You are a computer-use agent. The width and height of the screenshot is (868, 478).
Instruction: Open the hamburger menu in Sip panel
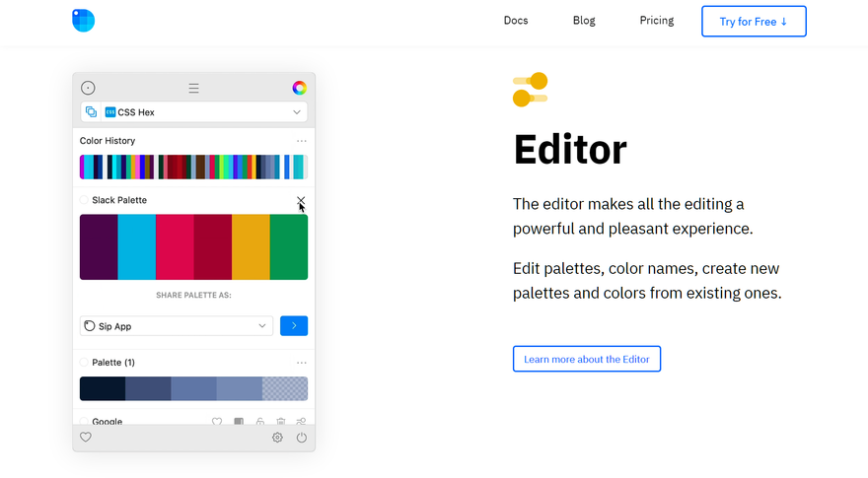pyautogui.click(x=193, y=88)
